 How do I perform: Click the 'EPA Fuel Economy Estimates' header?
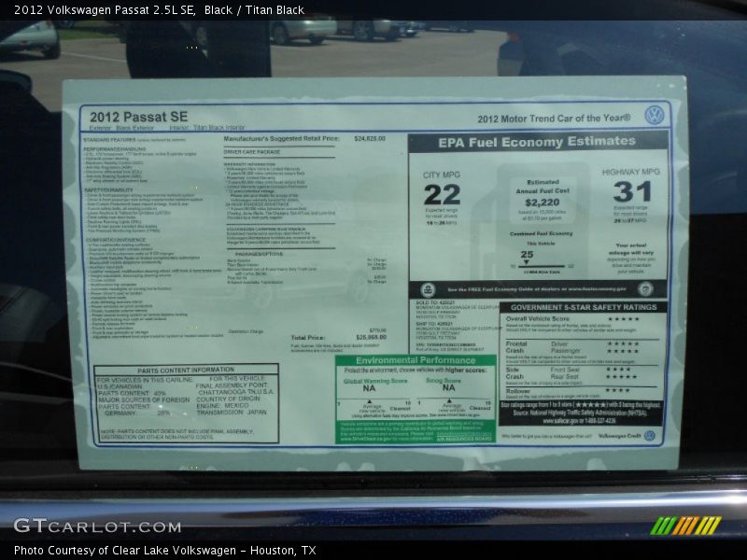click(x=537, y=142)
